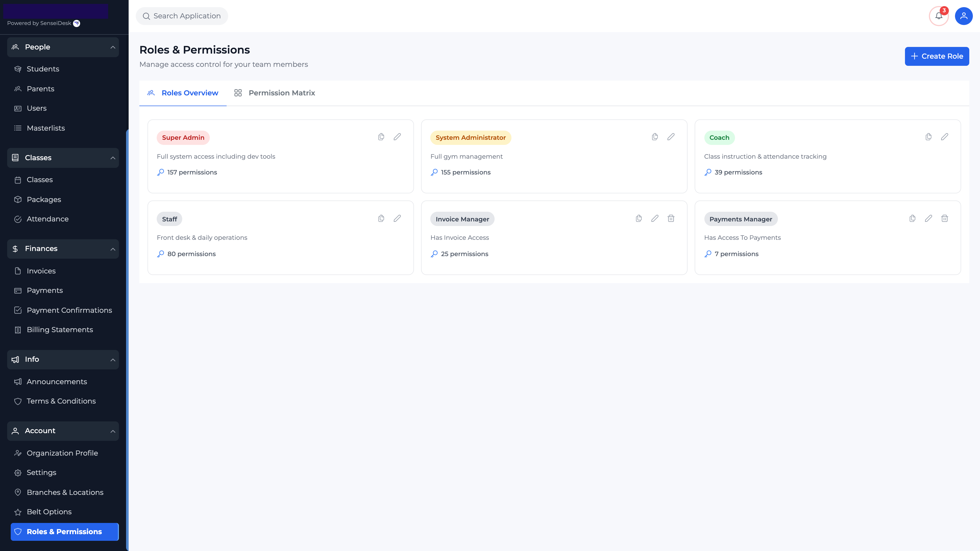The width and height of the screenshot is (980, 551).
Task: Click the Create Role button
Action: 937,56
